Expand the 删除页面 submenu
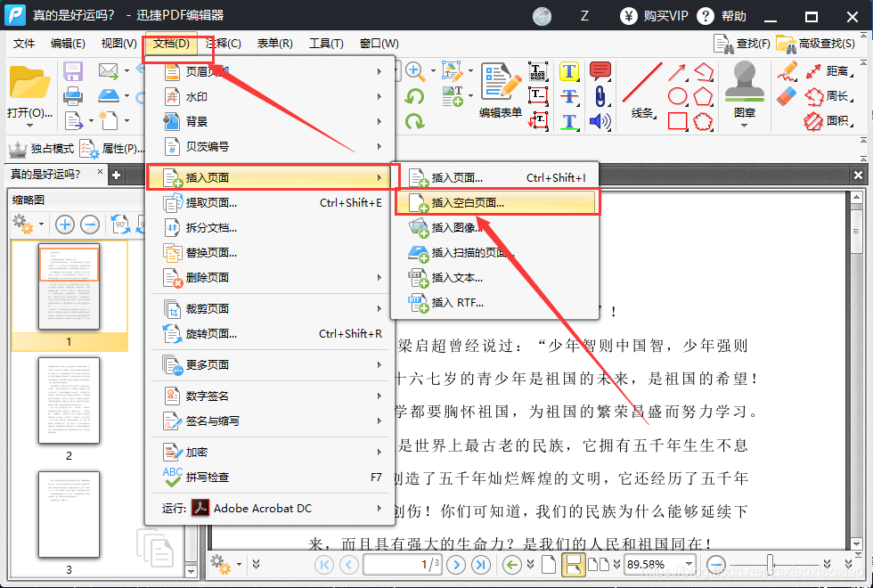 tap(270, 277)
